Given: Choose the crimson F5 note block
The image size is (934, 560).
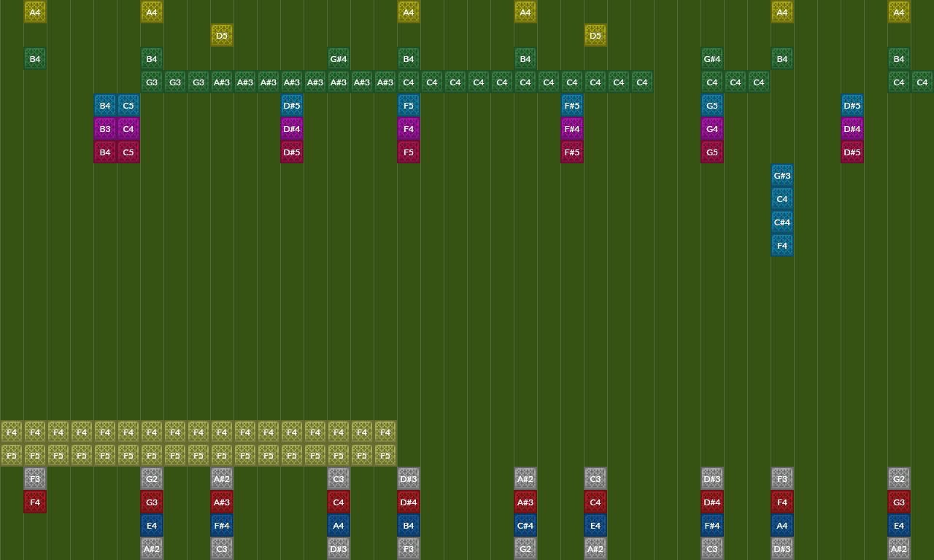Looking at the screenshot, I should pyautogui.click(x=409, y=152).
